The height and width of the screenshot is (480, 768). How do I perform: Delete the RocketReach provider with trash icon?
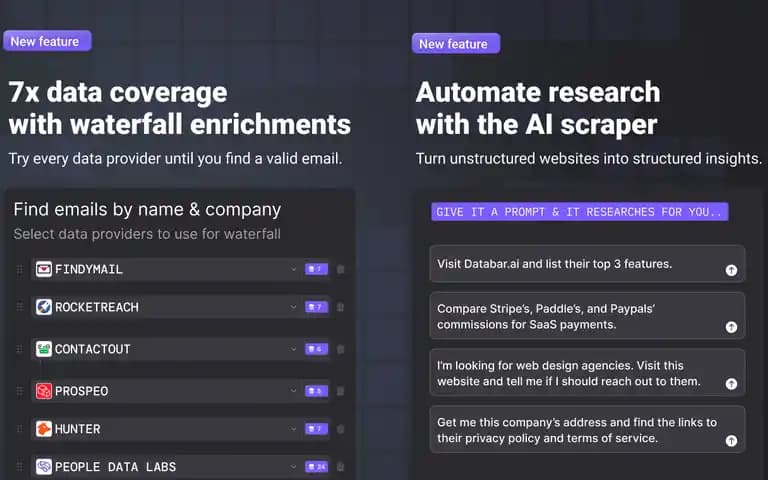[341, 307]
